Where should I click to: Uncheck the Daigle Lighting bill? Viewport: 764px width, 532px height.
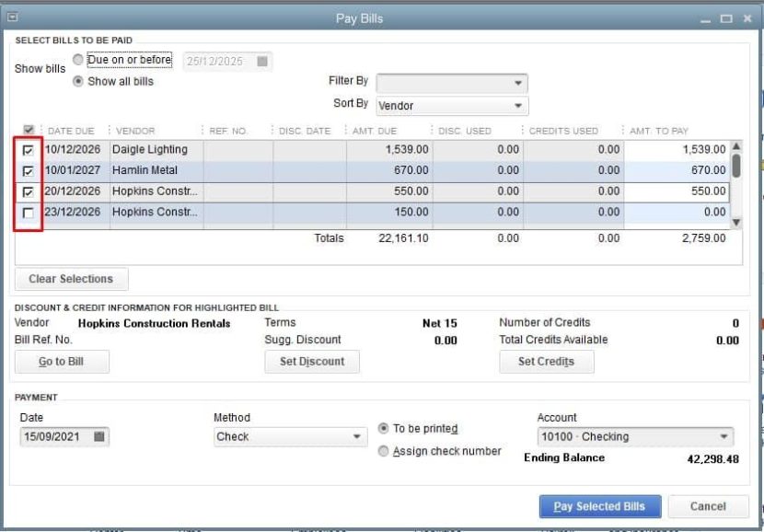click(26, 148)
